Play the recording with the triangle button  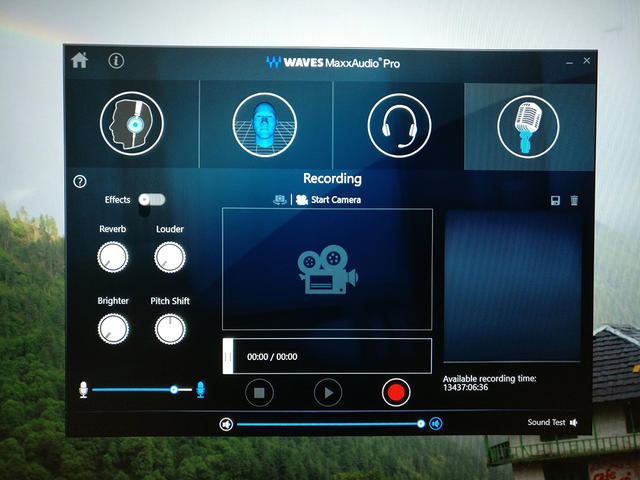pyautogui.click(x=328, y=393)
